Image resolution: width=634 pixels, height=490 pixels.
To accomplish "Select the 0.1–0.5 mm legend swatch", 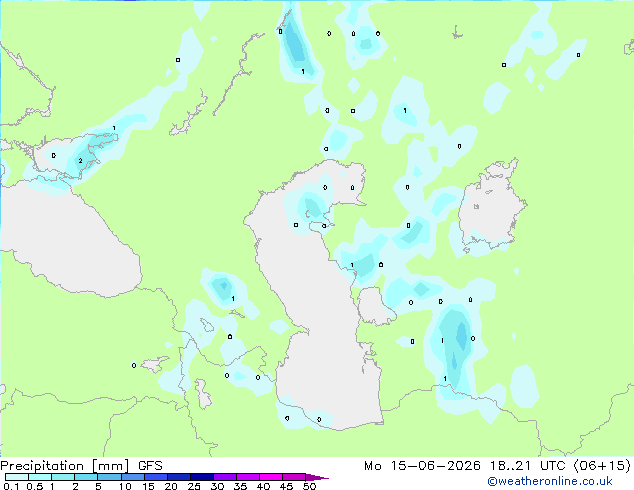I will (x=17, y=477).
